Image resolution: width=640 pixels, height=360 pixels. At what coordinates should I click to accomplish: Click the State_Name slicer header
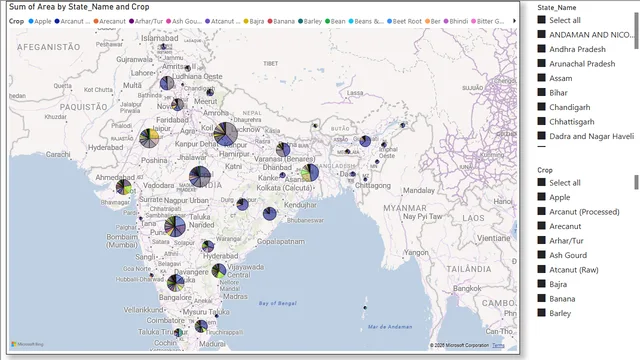click(556, 7)
